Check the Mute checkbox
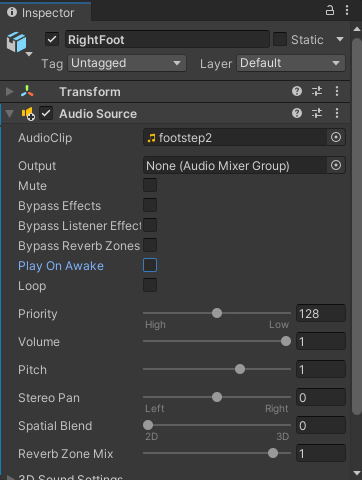 tap(150, 185)
